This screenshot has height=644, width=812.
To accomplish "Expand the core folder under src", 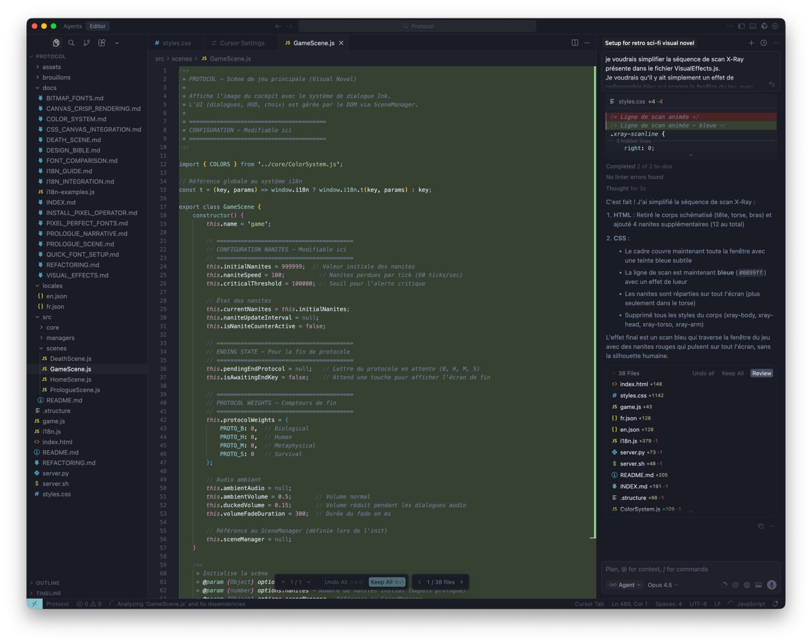I will (x=52, y=327).
